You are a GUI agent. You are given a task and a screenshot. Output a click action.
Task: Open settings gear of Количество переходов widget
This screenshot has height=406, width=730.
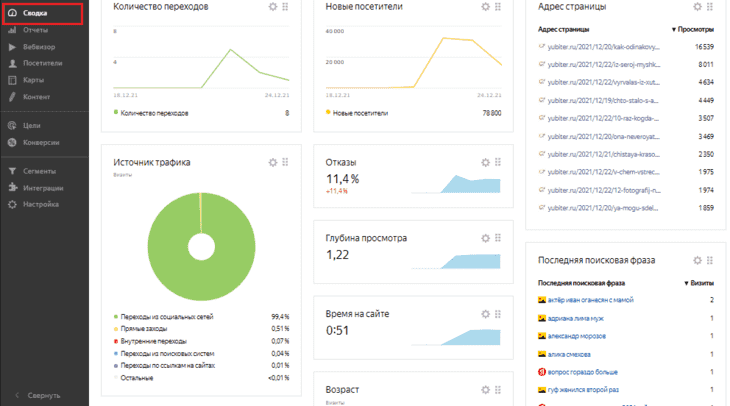point(273,7)
